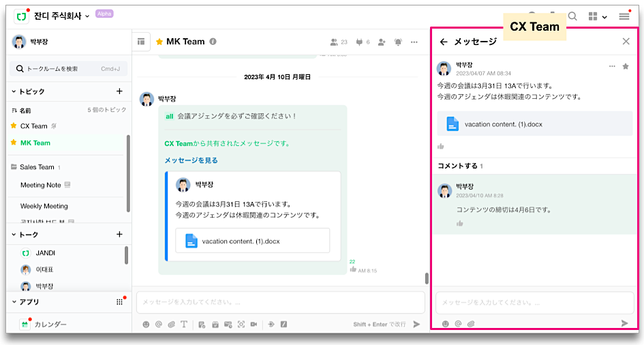644x345 pixels.
Task: Insert a mention in MK Team composer
Action: pos(159,324)
